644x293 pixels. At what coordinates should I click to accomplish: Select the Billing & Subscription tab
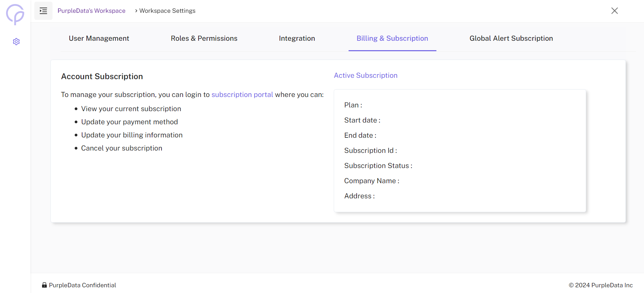(392, 38)
